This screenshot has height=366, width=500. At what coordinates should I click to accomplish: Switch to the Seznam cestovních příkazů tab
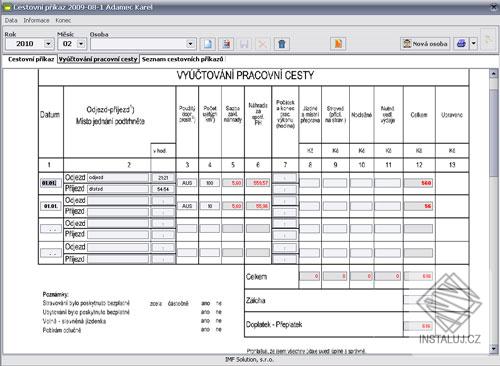click(x=183, y=59)
